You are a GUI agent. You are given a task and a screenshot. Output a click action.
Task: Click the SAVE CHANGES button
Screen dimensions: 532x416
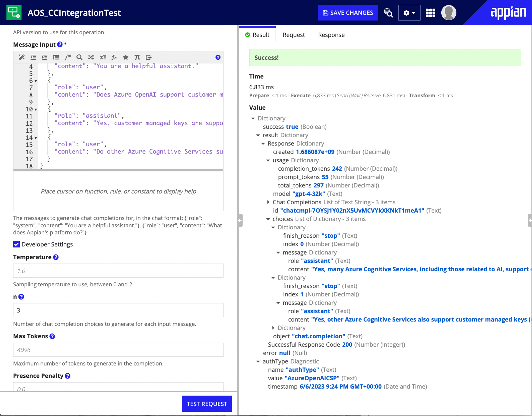348,13
